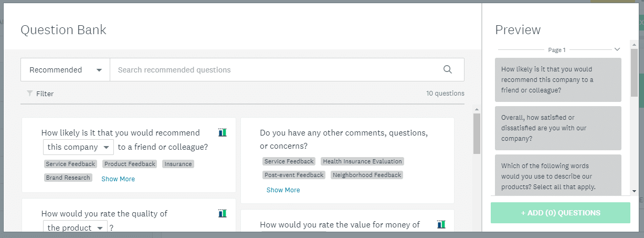This screenshot has height=238, width=644.
Task: Select the Neighborhood Feedback tag
Action: pyautogui.click(x=367, y=175)
